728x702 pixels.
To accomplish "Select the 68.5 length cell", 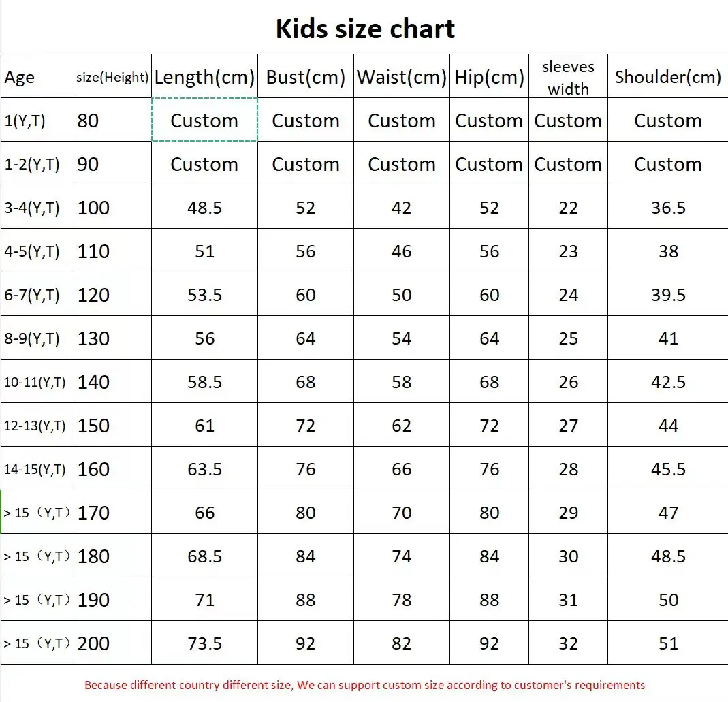I will (x=204, y=556).
